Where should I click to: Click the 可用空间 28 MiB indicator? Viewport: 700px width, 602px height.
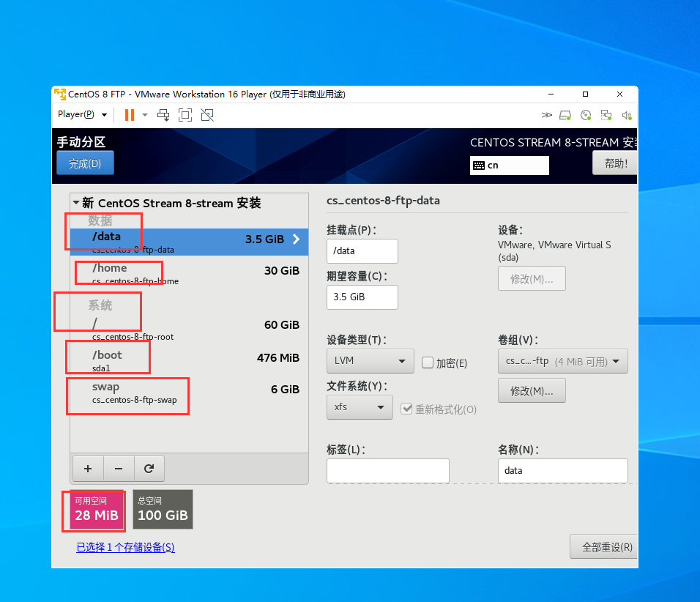pyautogui.click(x=97, y=510)
